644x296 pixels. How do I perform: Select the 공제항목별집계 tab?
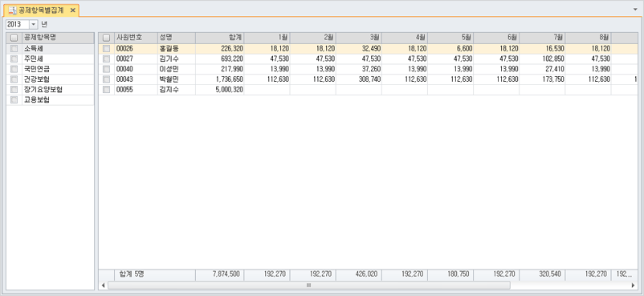pos(41,10)
